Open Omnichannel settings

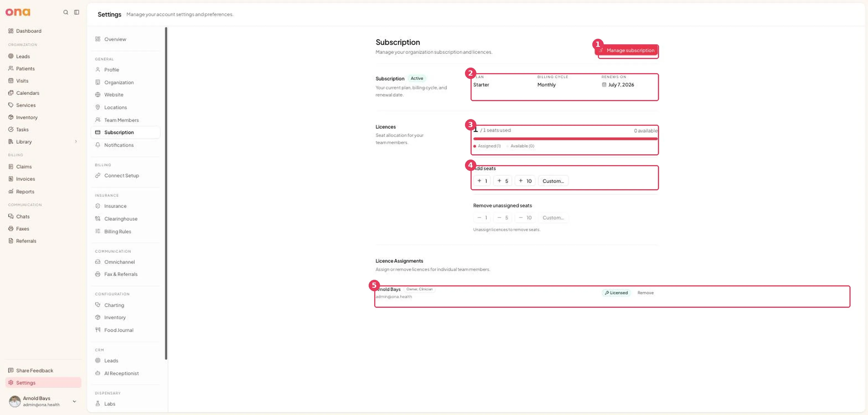(125, 262)
